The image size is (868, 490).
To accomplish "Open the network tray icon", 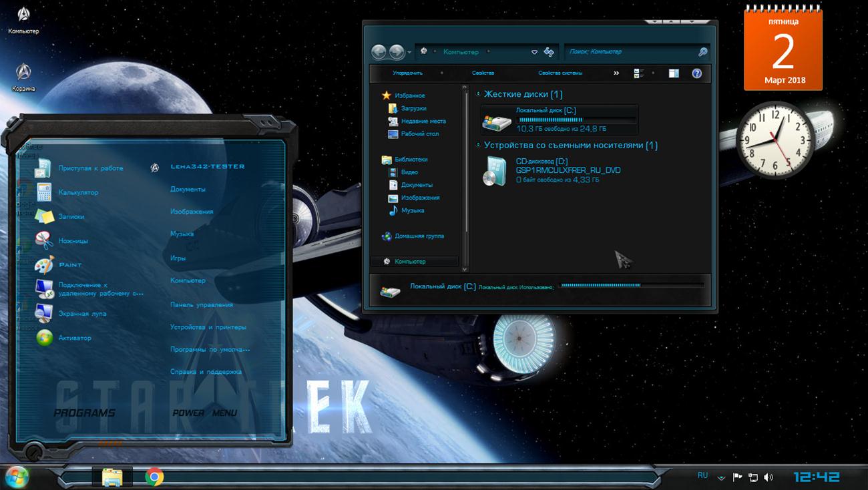I will pos(753,477).
